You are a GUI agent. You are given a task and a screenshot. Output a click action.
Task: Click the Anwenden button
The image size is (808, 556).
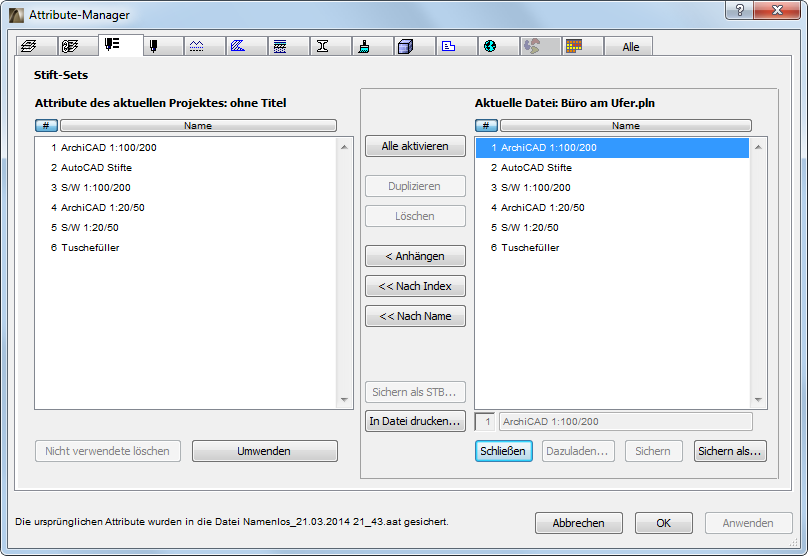[748, 523]
